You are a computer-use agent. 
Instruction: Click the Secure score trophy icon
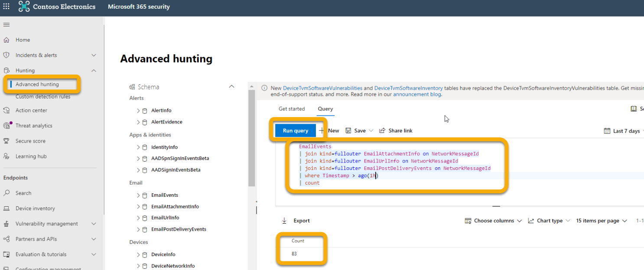coord(7,141)
